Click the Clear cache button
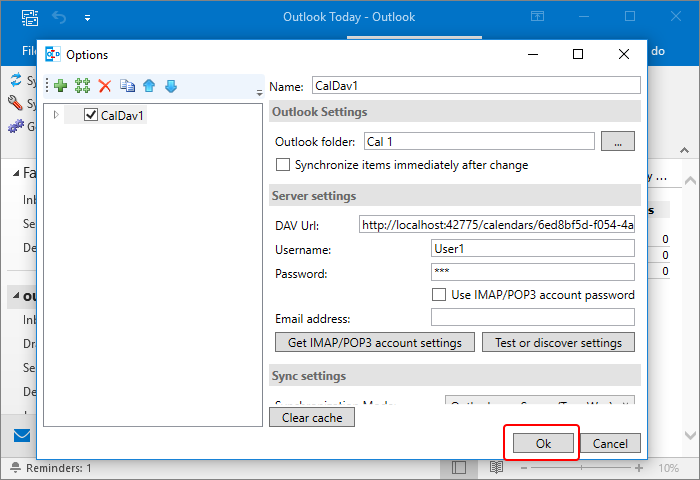Viewport: 700px width, 480px height. 312,417
